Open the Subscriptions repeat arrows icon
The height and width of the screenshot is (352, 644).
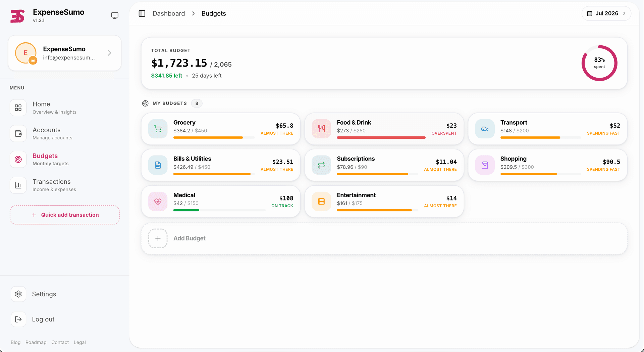click(321, 165)
